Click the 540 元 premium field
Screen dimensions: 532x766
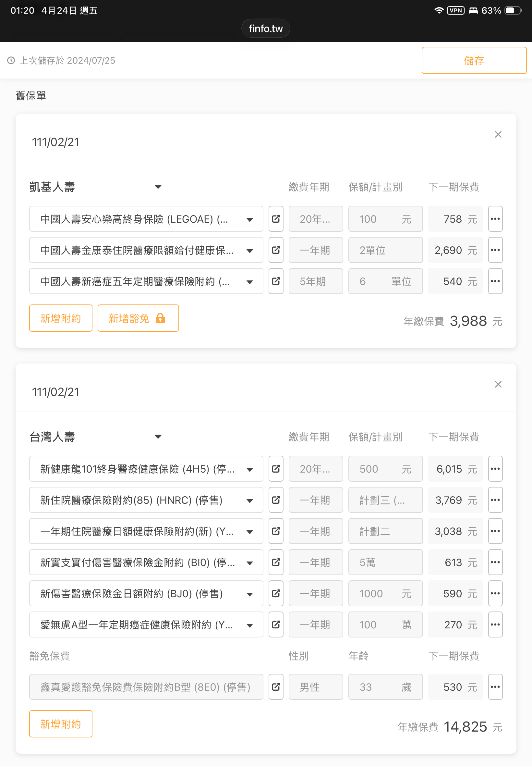[455, 281]
